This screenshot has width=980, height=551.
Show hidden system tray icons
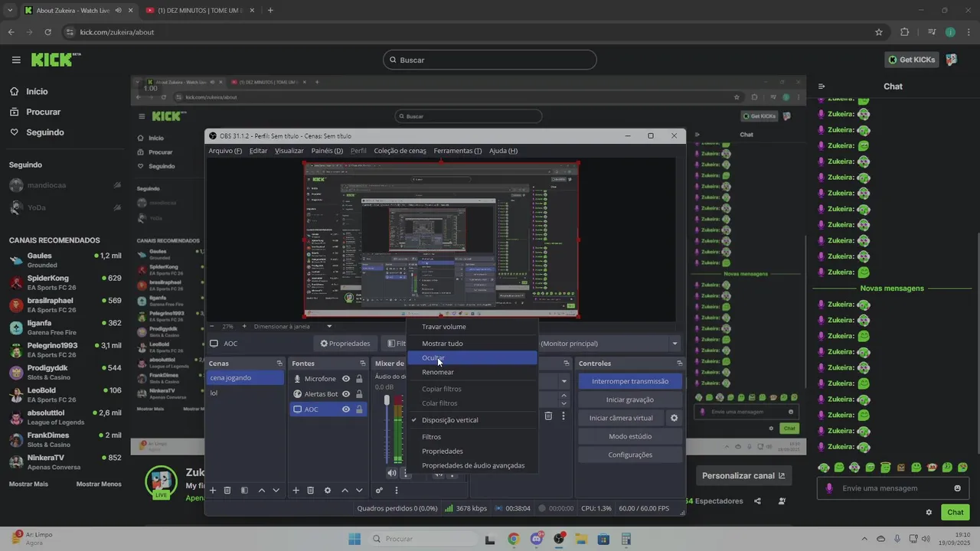[864, 539]
